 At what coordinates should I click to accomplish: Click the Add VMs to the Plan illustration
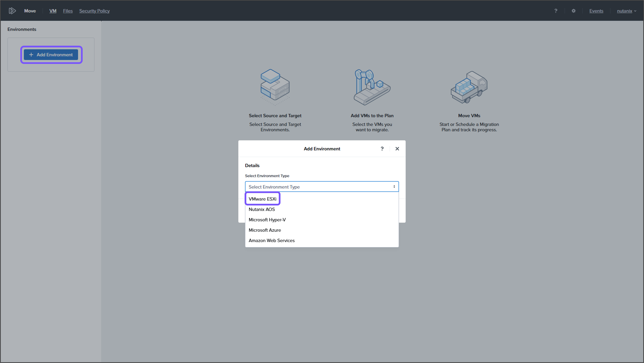pyautogui.click(x=372, y=86)
